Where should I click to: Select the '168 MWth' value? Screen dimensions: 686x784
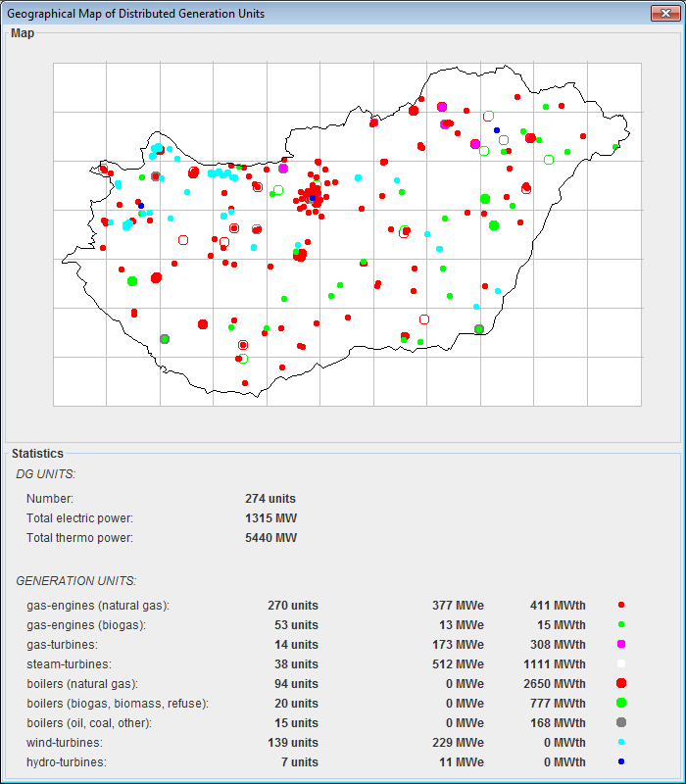click(558, 723)
